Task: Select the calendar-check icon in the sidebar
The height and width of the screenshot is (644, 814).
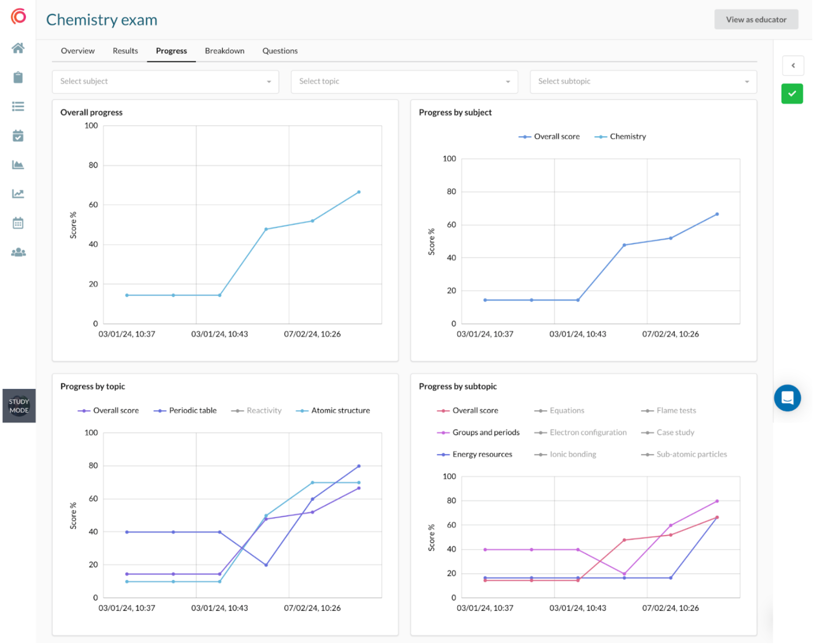Action: pos(18,136)
